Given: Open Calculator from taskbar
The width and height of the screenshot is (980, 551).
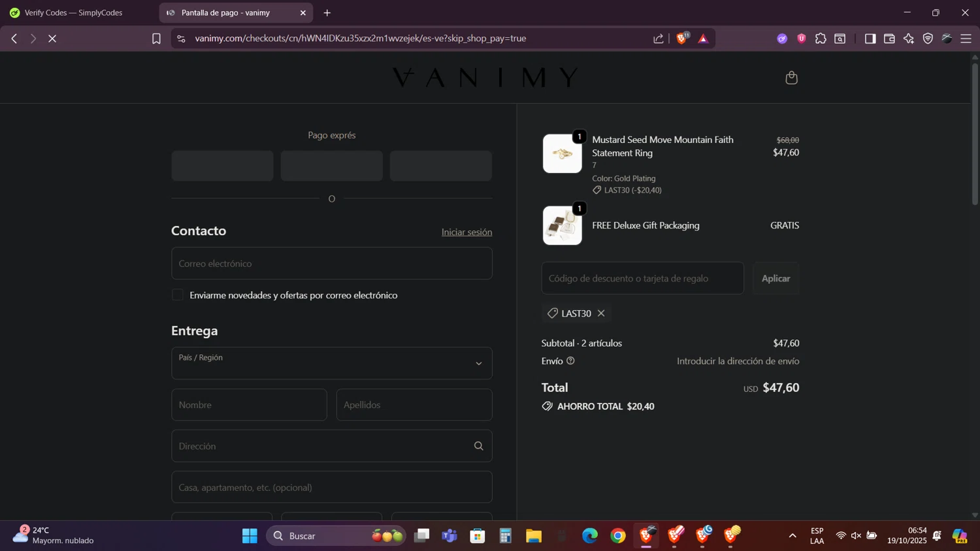Looking at the screenshot, I should pos(506,536).
